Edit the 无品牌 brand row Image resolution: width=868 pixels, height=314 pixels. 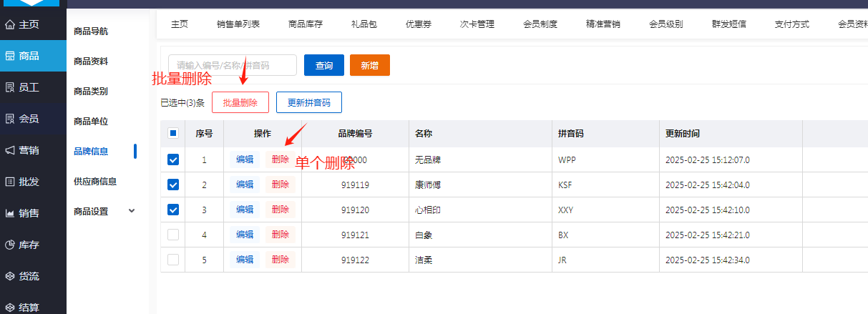point(245,160)
